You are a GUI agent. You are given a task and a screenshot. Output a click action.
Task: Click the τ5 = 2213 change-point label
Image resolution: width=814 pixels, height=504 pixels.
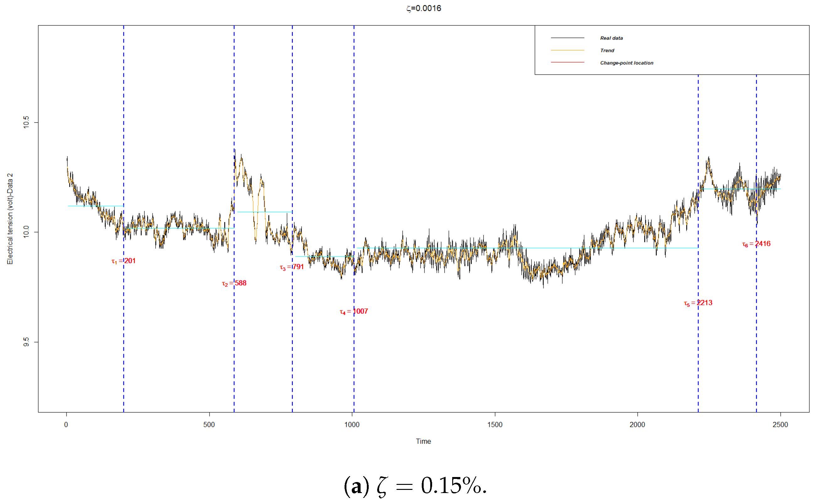click(698, 303)
